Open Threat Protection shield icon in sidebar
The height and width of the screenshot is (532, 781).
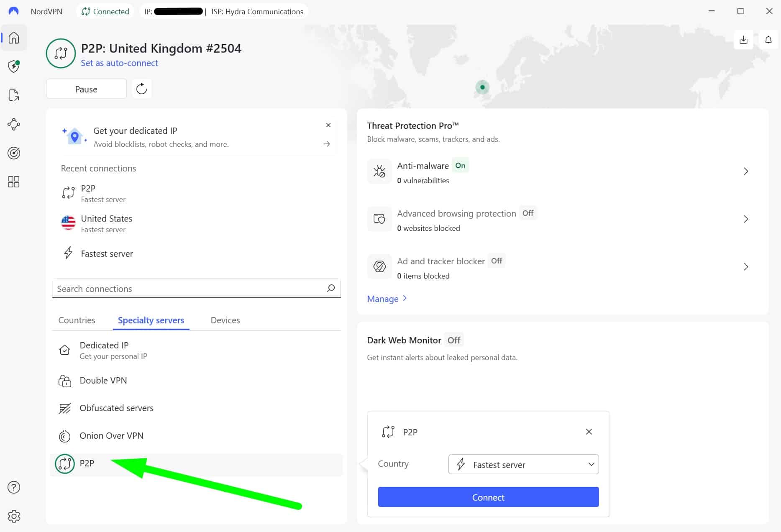14,66
